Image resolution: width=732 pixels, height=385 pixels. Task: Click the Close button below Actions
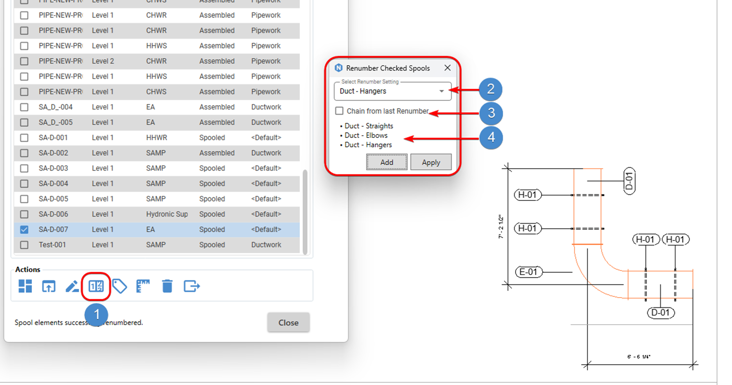[288, 322]
